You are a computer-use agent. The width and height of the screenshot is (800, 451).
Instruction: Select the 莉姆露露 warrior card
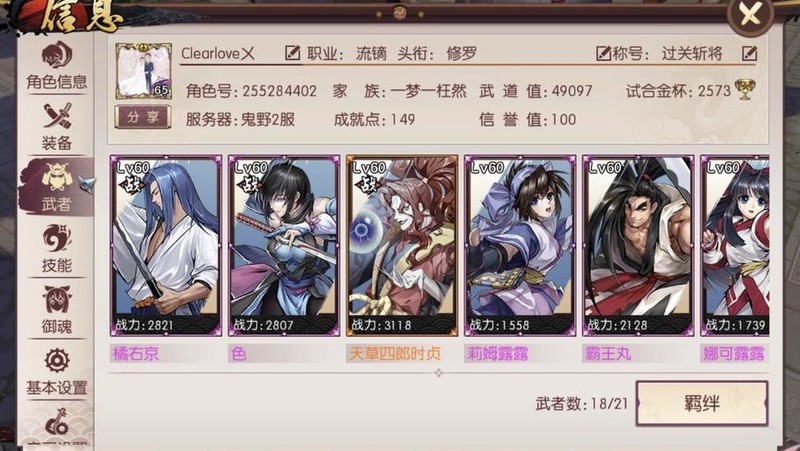[520, 246]
